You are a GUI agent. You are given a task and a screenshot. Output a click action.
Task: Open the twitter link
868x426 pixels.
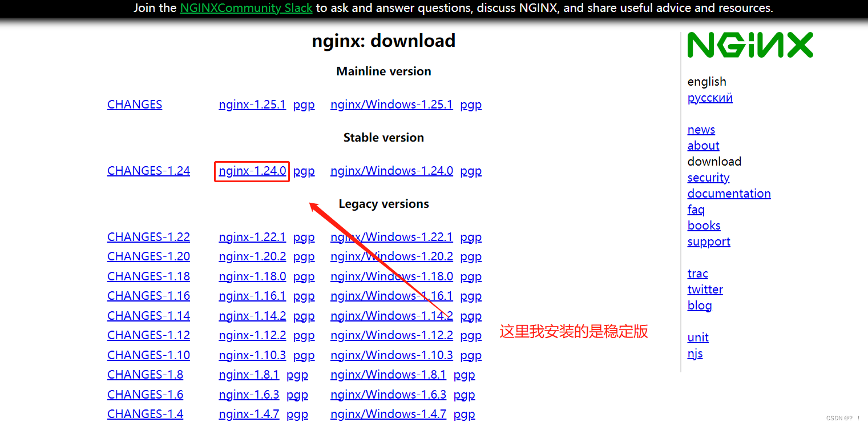point(705,290)
